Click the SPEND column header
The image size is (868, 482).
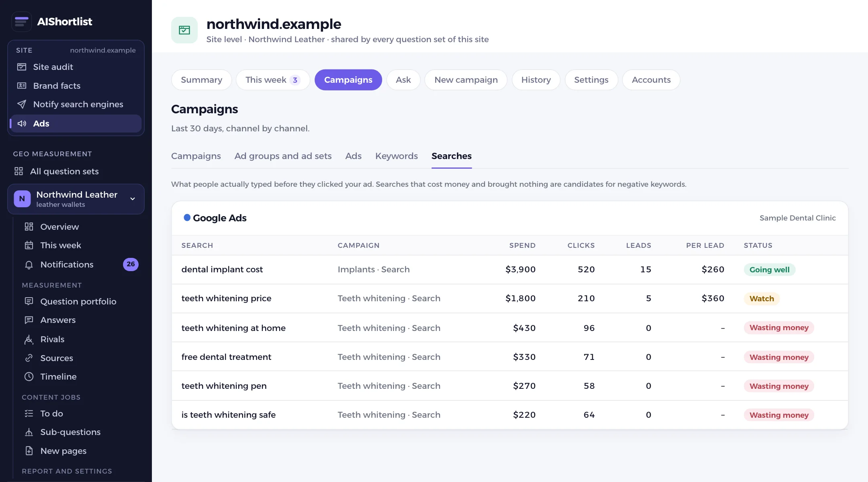point(522,245)
